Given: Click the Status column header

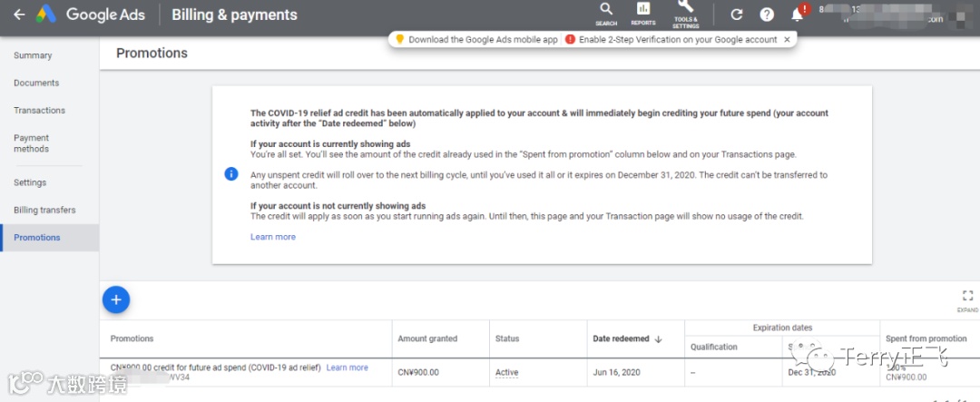Looking at the screenshot, I should pyautogui.click(x=507, y=338).
